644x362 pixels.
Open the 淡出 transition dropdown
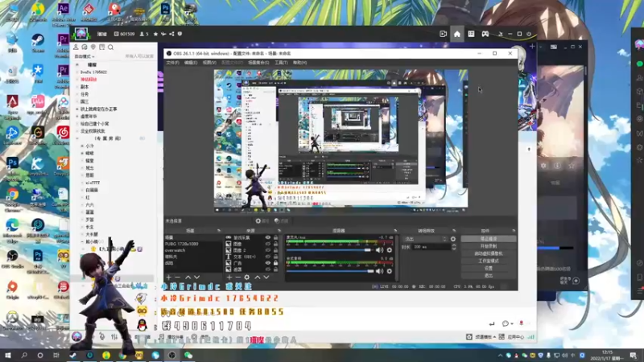click(x=425, y=239)
